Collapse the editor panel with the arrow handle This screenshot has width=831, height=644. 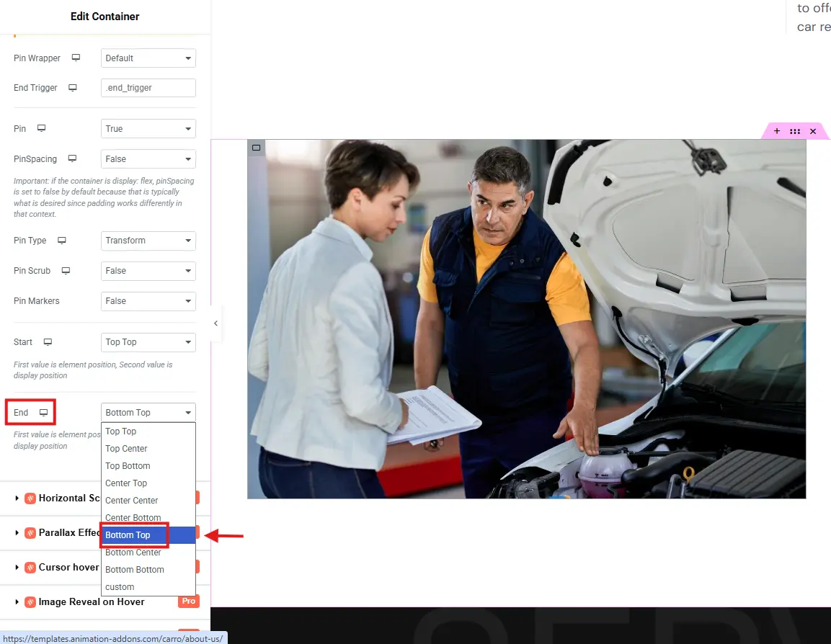(x=215, y=323)
